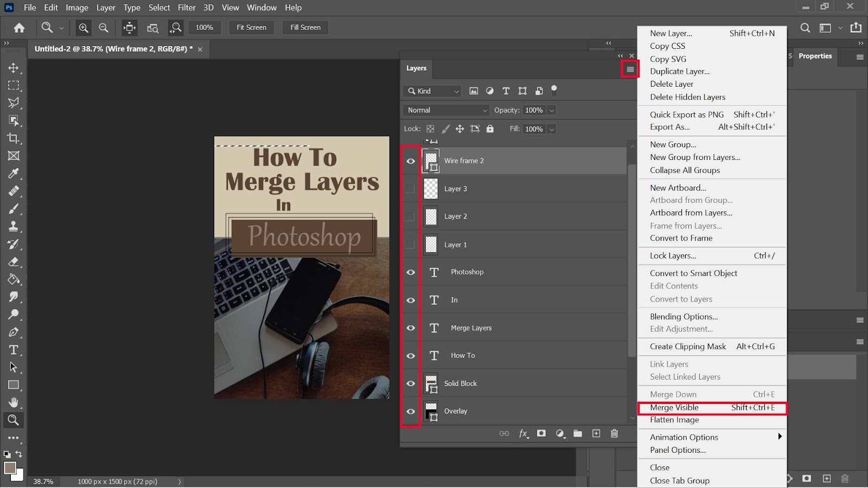Choose the Eyedropper tool
Screen dimensions: 868x488
(x=14, y=174)
